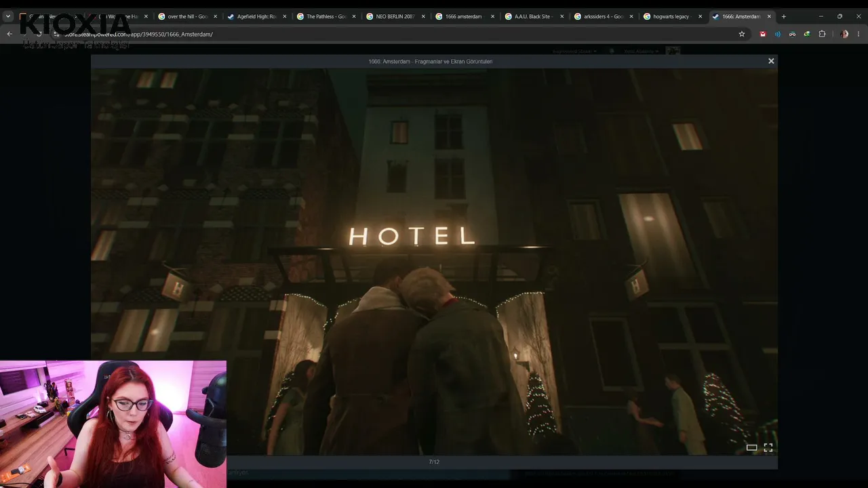
Task: Close The Pathless tab
Action: tap(354, 16)
